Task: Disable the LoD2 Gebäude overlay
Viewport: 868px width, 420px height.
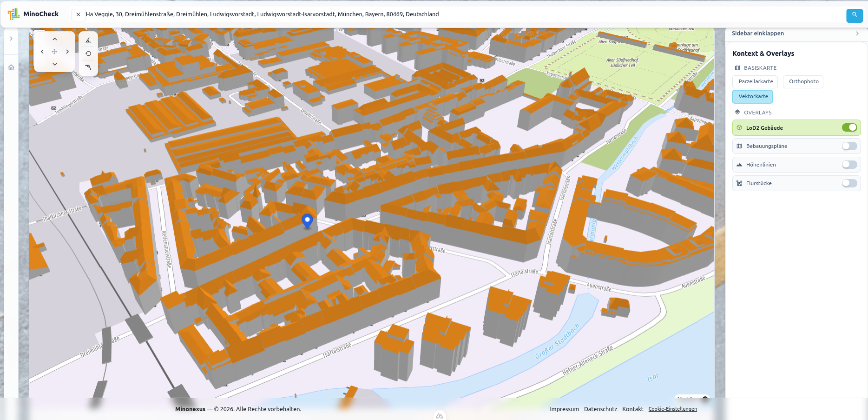Action: (x=850, y=127)
